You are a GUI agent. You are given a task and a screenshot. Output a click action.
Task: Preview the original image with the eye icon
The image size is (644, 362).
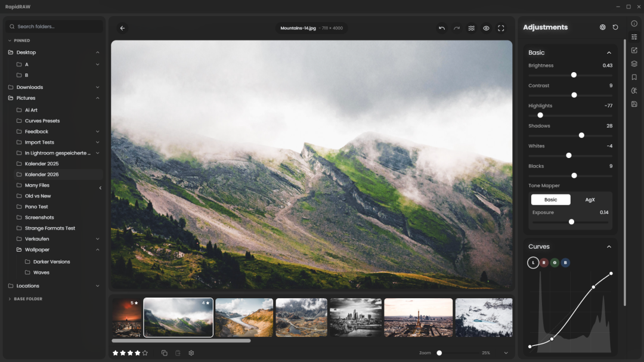pyautogui.click(x=486, y=28)
